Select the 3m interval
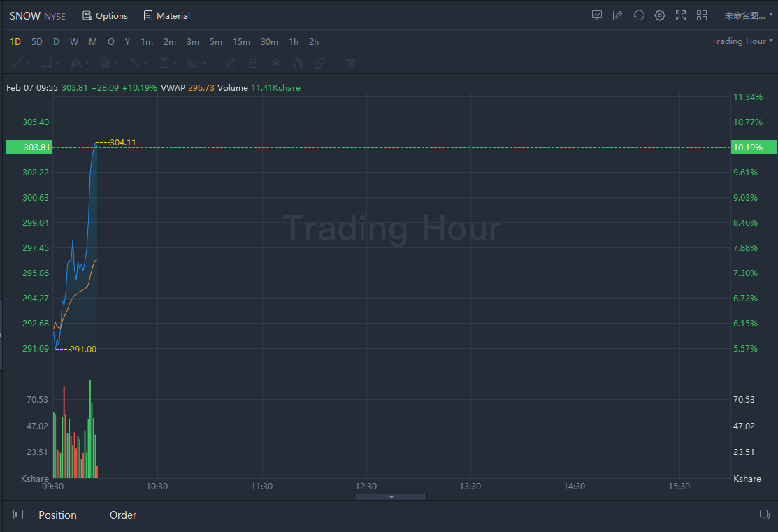This screenshot has width=778, height=532. [192, 42]
